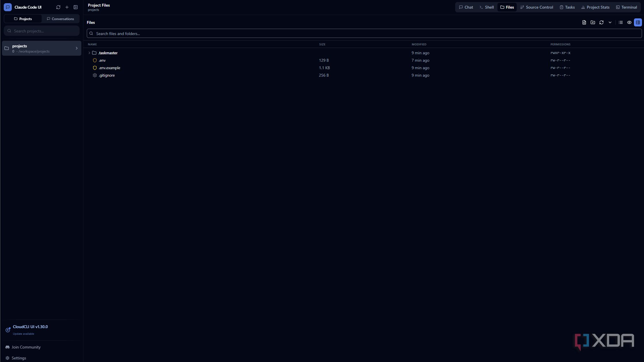Refresh projects in the sidebar header

[58, 7]
